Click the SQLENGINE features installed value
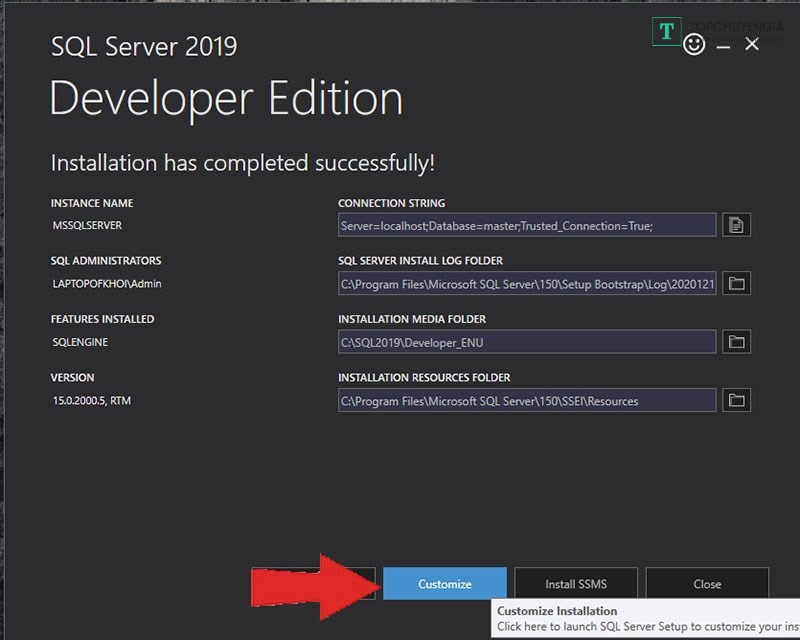Viewport: 800px width, 640px height. coord(80,342)
